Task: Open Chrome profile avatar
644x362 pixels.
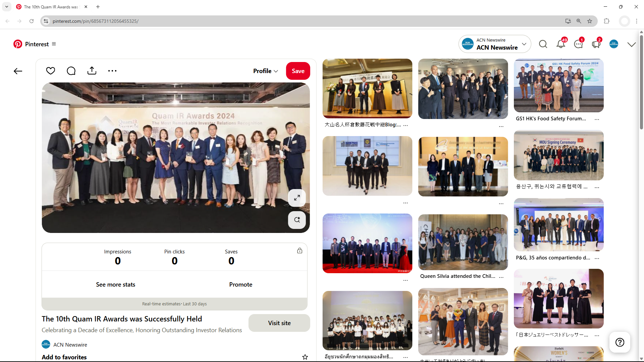Action: (x=625, y=21)
